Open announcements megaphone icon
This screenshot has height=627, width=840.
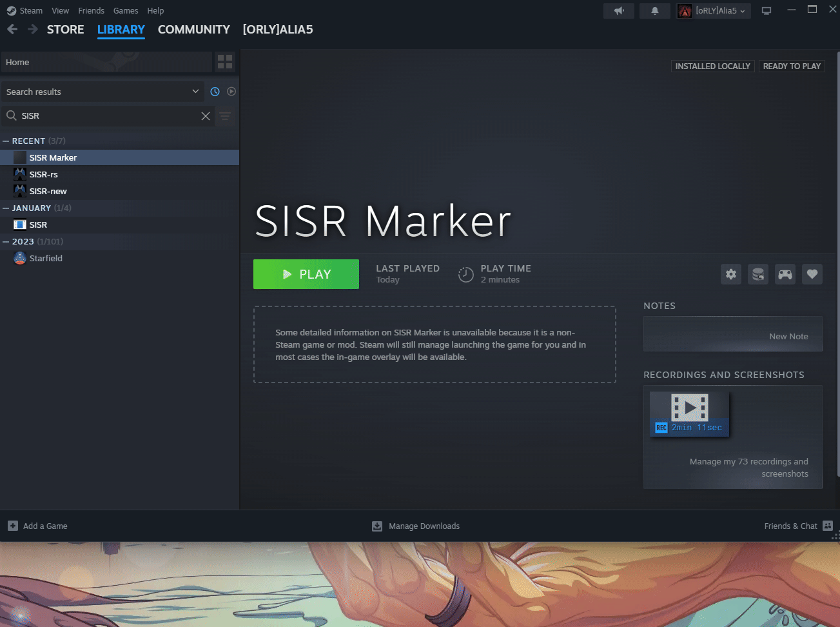[619, 11]
